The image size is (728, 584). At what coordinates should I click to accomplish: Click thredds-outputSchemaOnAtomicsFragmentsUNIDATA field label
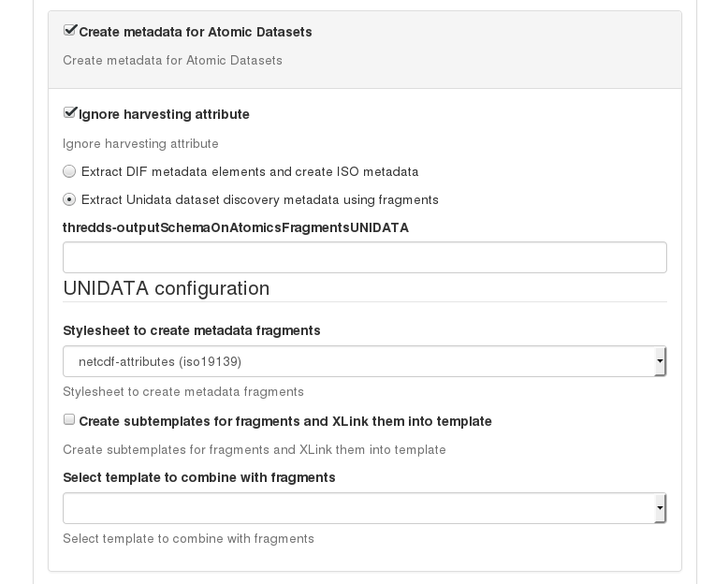pyautogui.click(x=236, y=228)
